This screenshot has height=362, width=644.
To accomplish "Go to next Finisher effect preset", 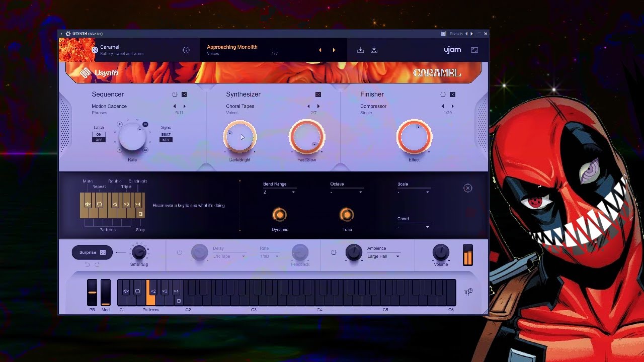I will tap(452, 106).
